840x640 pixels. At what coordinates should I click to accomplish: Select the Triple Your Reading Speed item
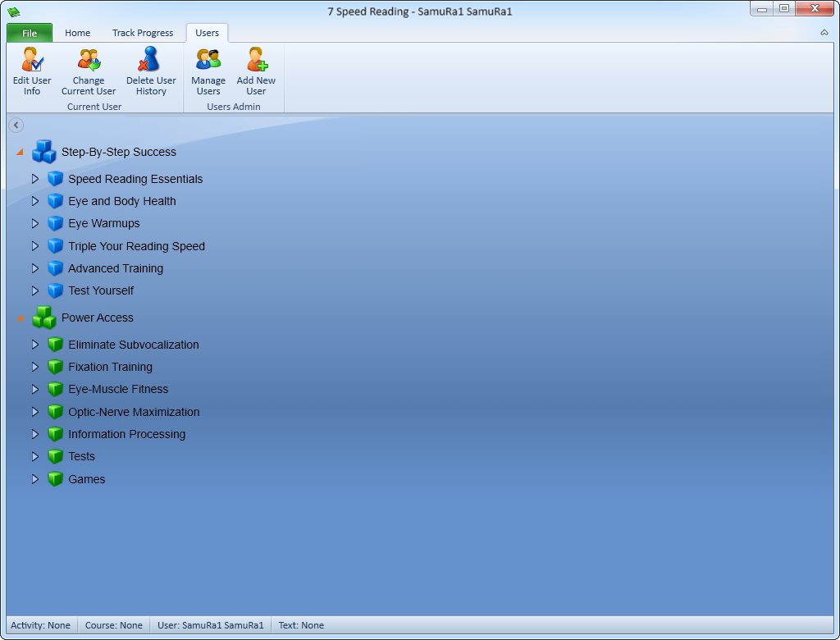(x=136, y=246)
